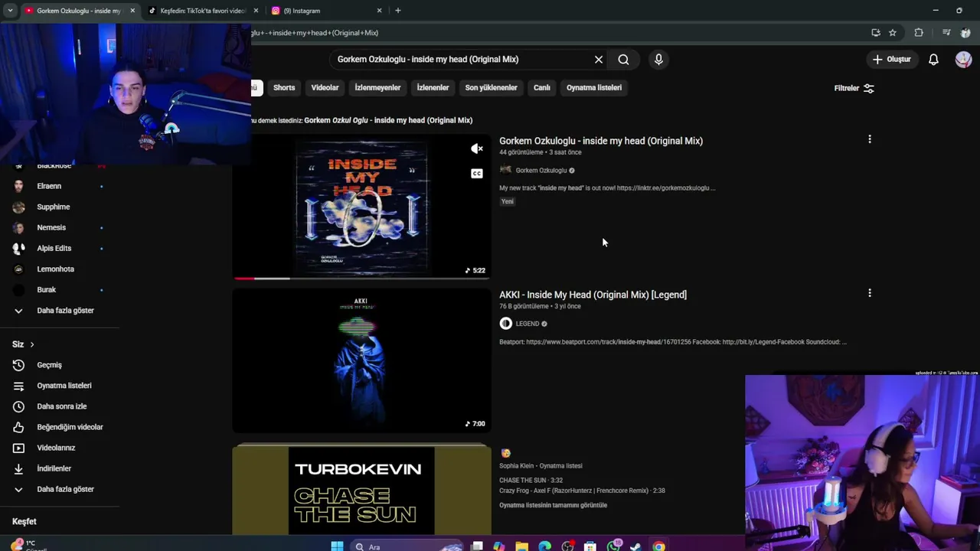Open Chrome tab search dropdown arrow

coord(10,11)
